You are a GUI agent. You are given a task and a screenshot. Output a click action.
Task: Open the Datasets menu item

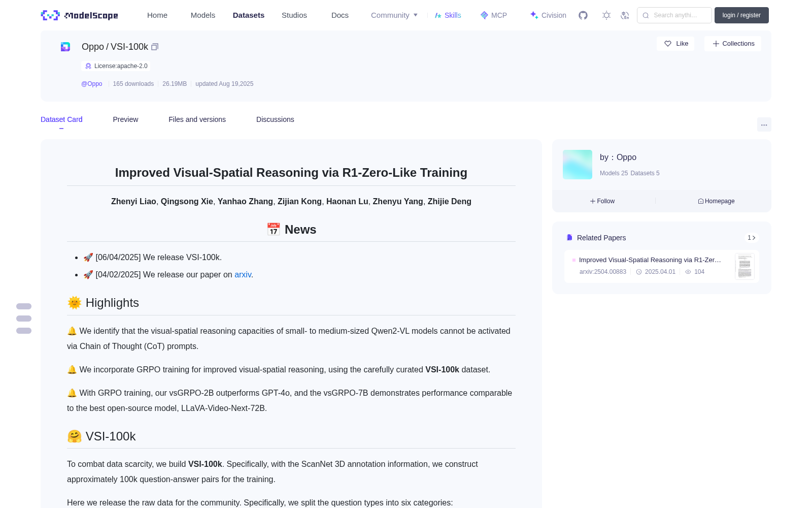(x=249, y=15)
